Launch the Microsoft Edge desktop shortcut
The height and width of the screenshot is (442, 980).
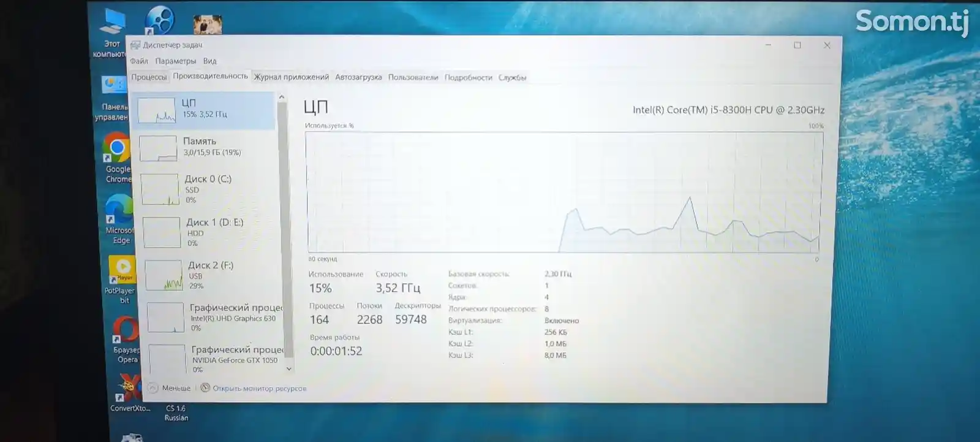coord(119,219)
